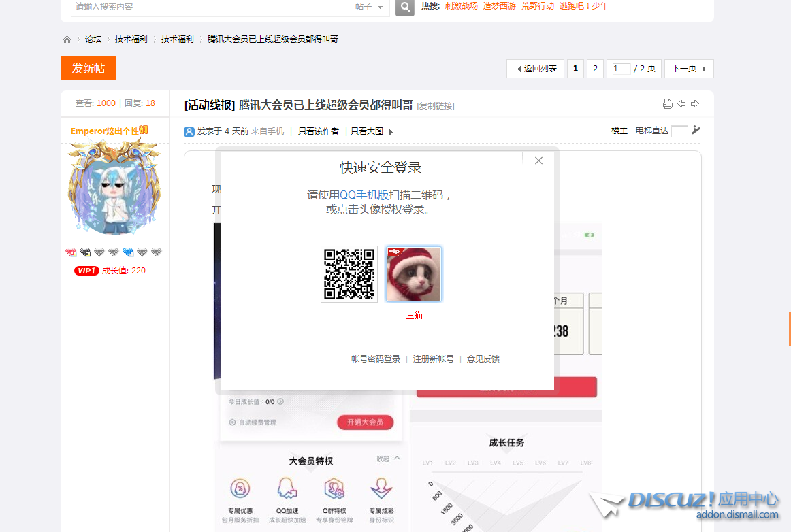Click the search input field
Image resolution: width=791 pixels, height=532 pixels.
click(x=210, y=7)
